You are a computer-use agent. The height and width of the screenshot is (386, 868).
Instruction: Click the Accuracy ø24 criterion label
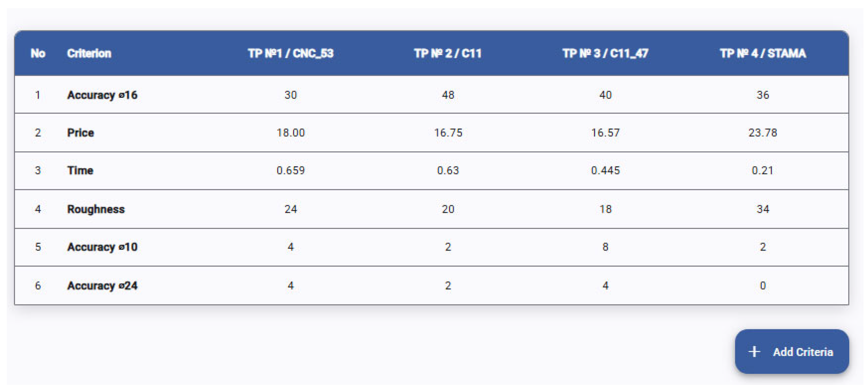click(x=102, y=286)
